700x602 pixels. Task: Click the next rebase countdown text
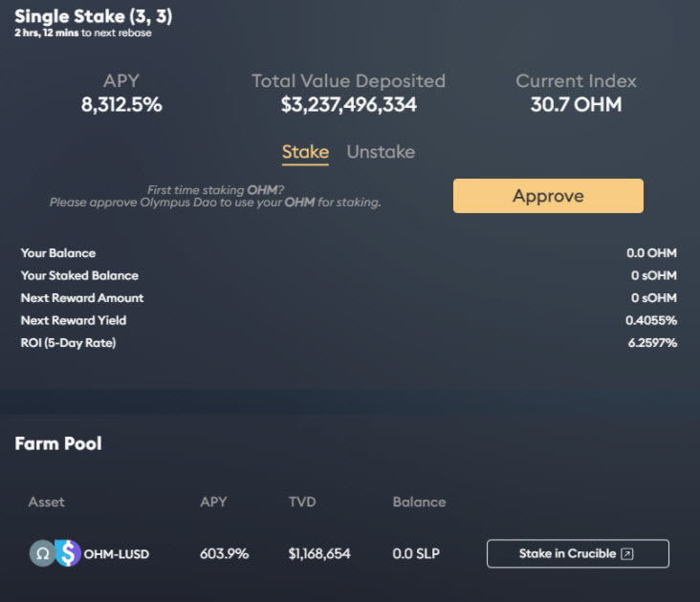click(x=83, y=33)
